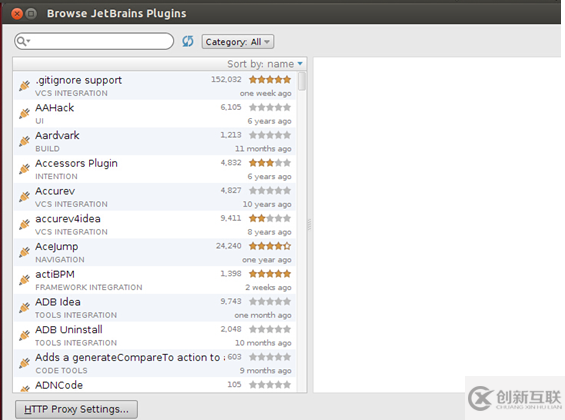The height and width of the screenshot is (420, 565).
Task: Click the plug icon beside actiBPM
Action: [x=24, y=280]
